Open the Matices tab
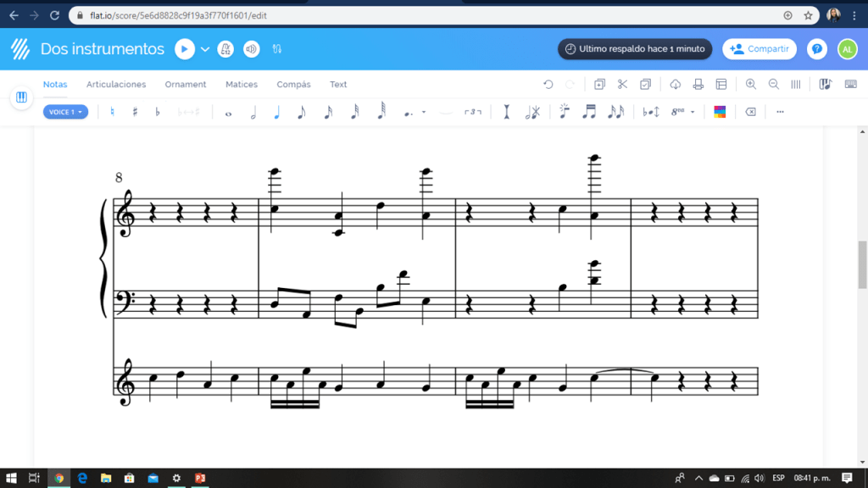This screenshot has width=868, height=488. (242, 85)
